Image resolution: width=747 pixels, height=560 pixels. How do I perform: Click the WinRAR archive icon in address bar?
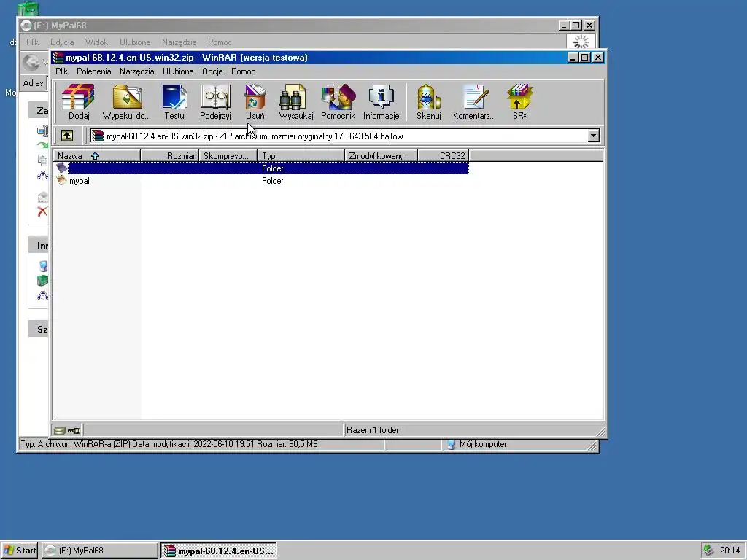[x=97, y=136]
